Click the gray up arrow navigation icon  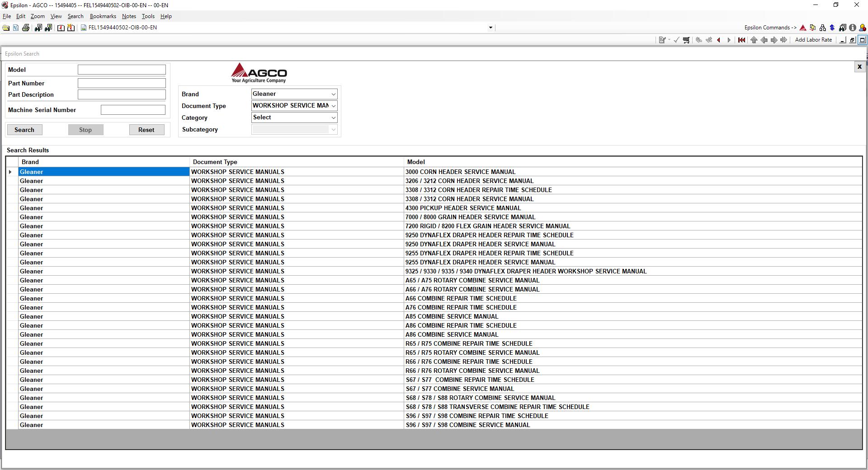tap(754, 40)
